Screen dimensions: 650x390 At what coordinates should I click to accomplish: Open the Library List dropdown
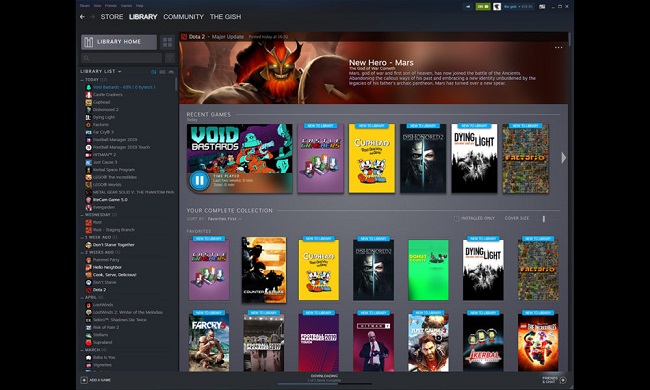click(x=101, y=71)
